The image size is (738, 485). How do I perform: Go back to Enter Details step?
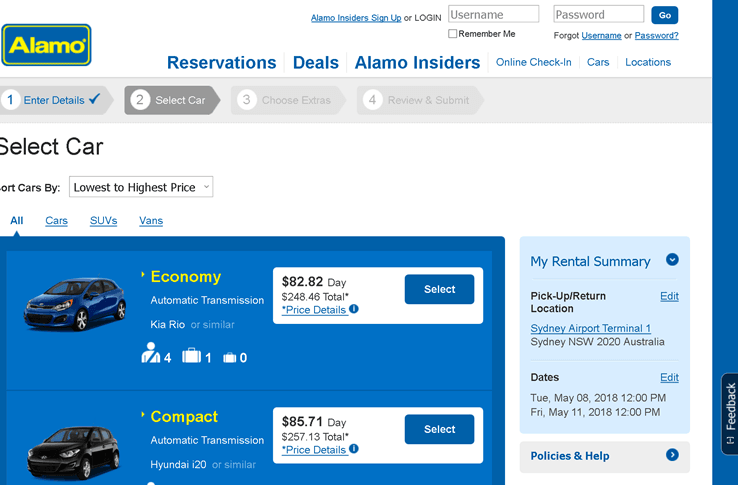pos(53,100)
